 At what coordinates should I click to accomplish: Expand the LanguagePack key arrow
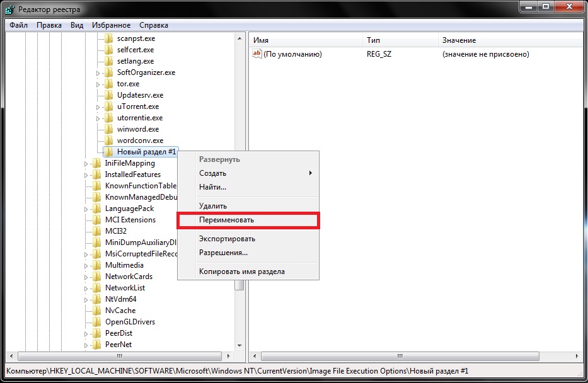(86, 209)
